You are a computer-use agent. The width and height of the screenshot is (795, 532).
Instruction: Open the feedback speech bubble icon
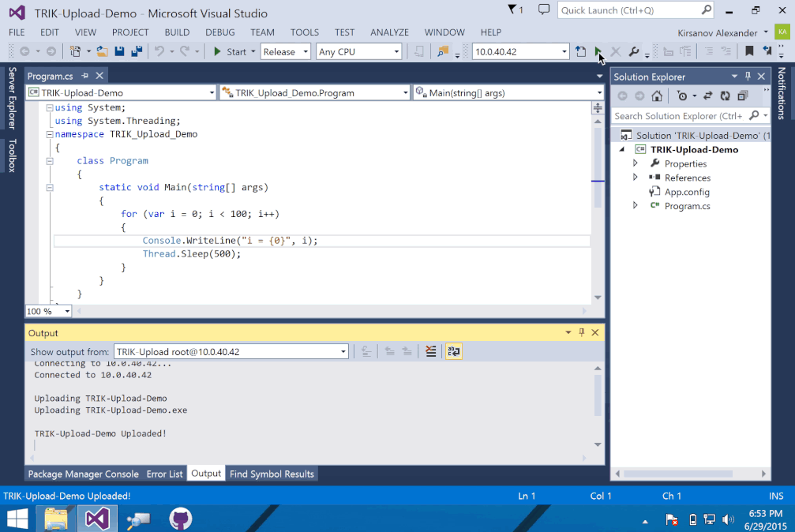[543, 9]
